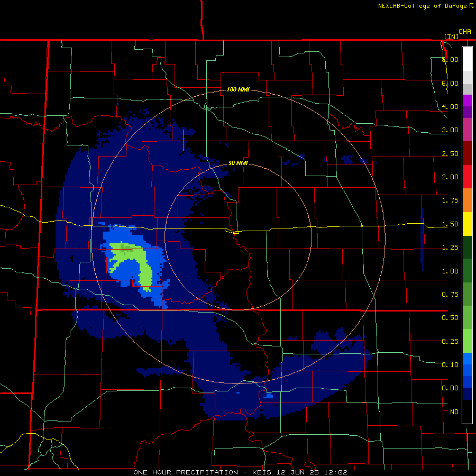Pick the lime green swatch beside 0.25
The image size is (476, 476).
coord(467,341)
